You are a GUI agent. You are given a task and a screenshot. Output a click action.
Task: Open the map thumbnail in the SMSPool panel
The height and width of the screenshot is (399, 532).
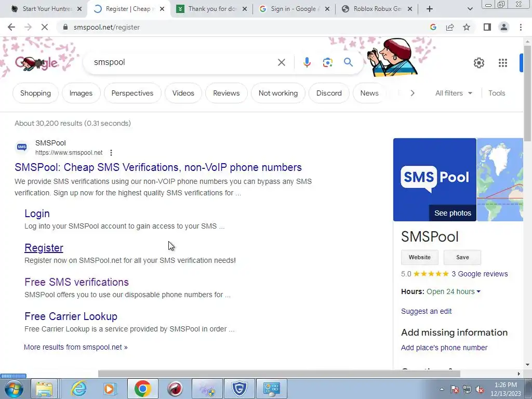point(500,179)
